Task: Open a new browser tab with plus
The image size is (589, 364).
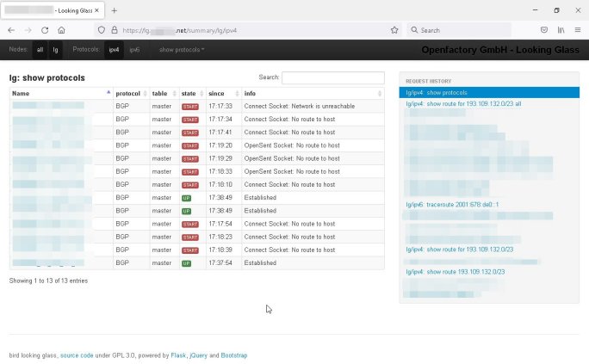Action: pos(115,10)
